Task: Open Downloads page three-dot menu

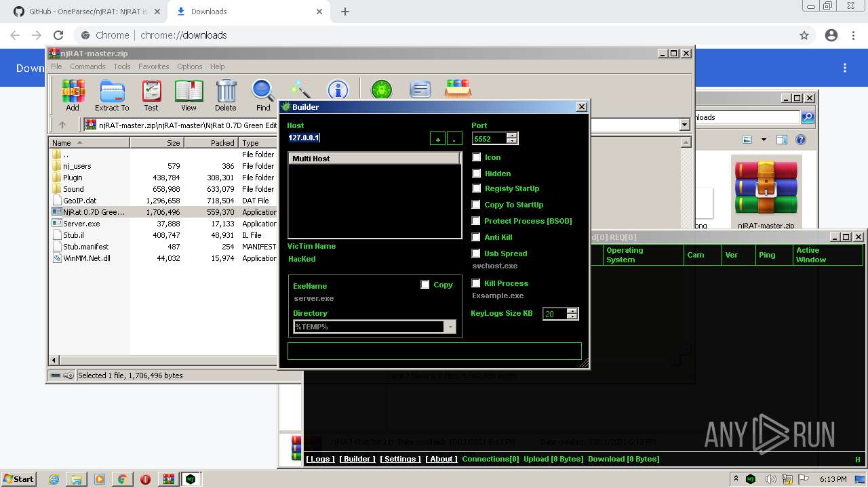Action: point(845,68)
